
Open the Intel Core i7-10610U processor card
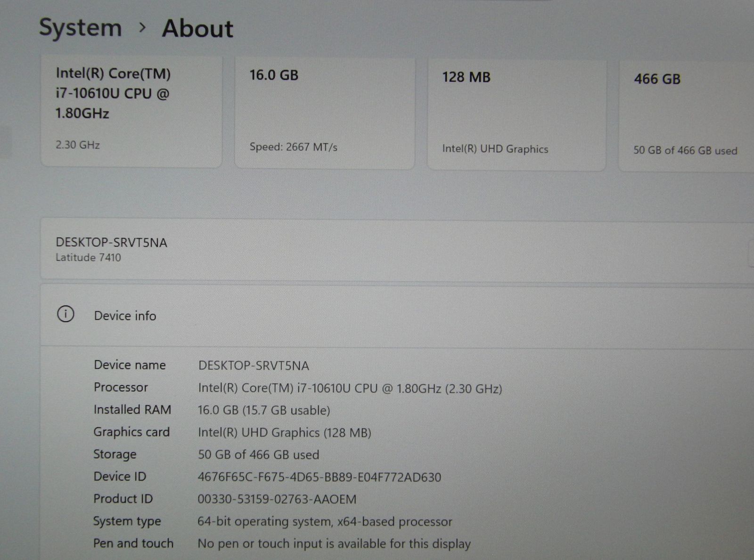[131, 111]
